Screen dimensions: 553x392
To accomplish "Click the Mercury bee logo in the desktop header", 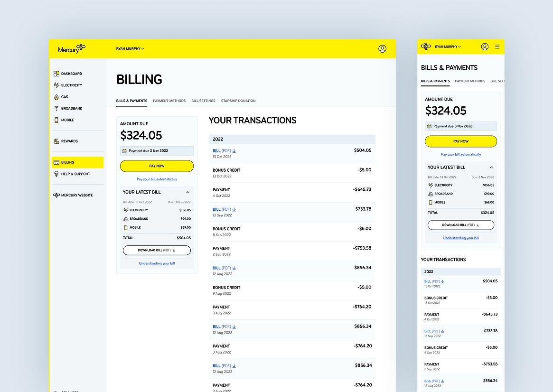I will (82, 48).
